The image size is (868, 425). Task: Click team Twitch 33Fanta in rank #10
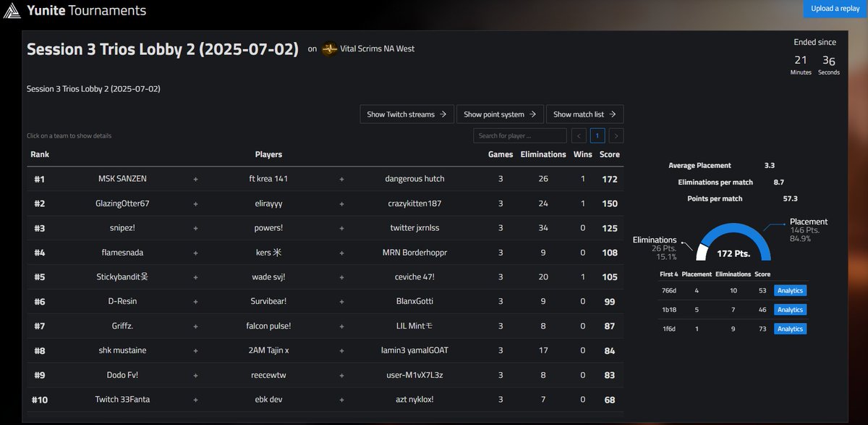pos(122,400)
